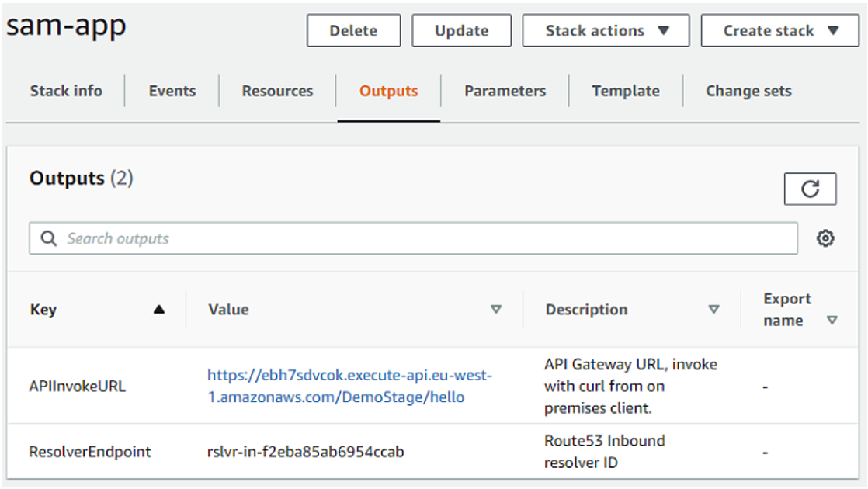Open the preferences gear for the outputs table

click(826, 238)
